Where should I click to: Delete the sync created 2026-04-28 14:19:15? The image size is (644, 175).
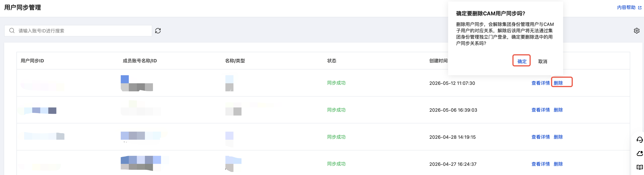tap(558, 137)
